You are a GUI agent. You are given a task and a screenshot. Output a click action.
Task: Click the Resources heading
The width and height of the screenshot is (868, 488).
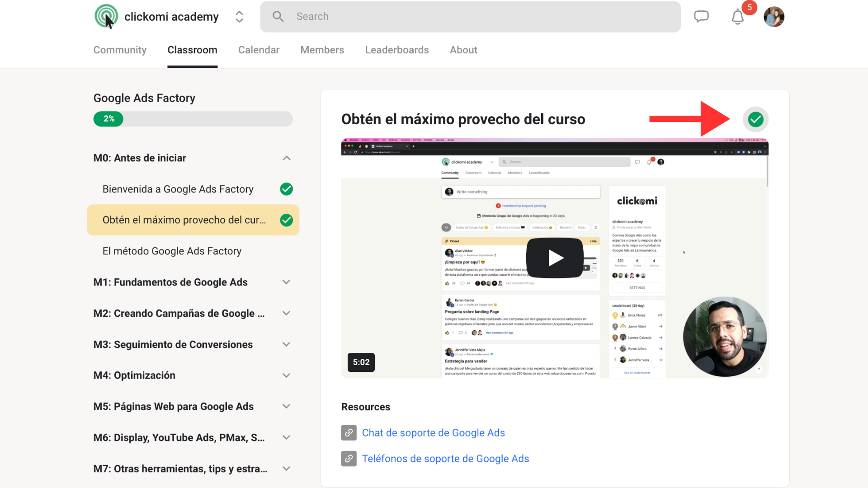pyautogui.click(x=365, y=407)
